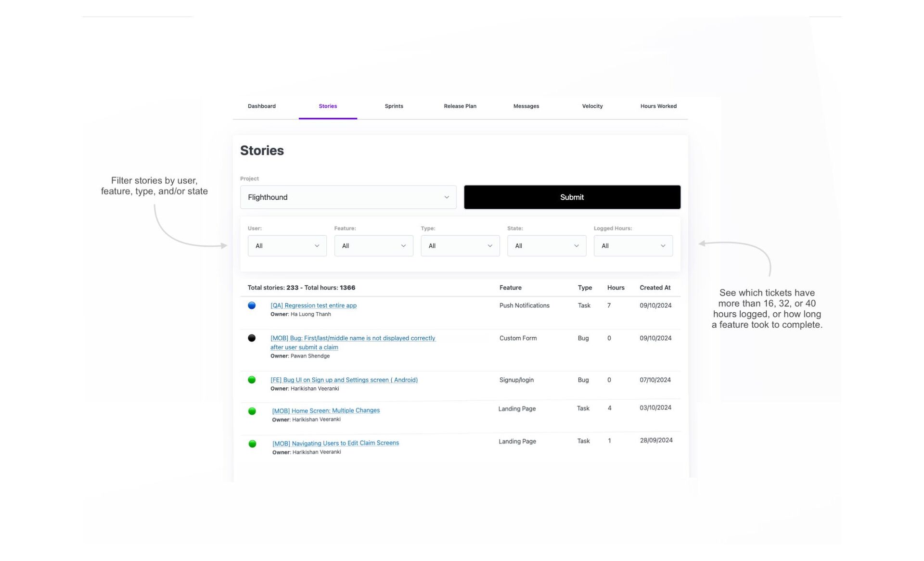Click the 28/09/2024 created date
The height and width of the screenshot is (561, 924).
656,441
